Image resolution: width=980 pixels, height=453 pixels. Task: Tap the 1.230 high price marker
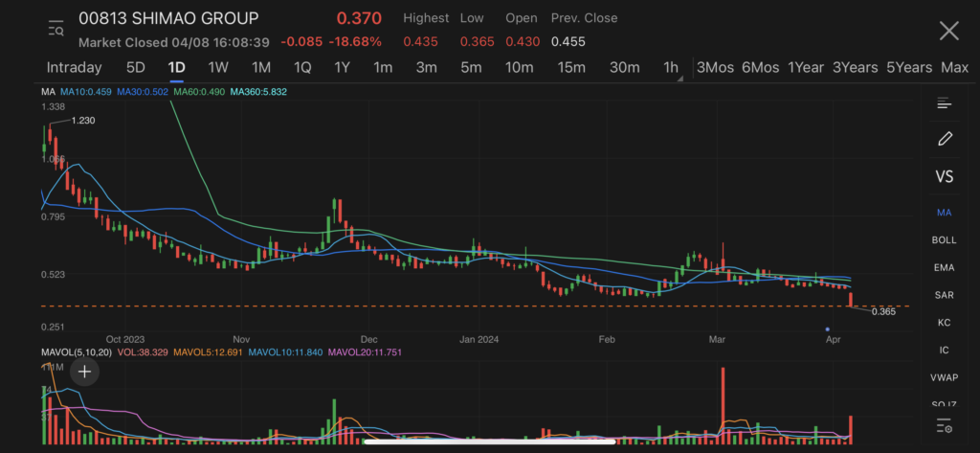tap(83, 121)
